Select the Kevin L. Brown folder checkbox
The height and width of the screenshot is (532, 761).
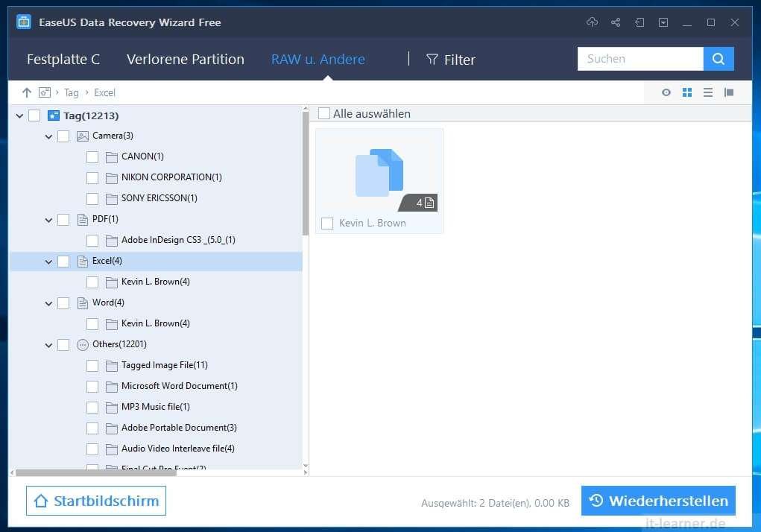(326, 223)
